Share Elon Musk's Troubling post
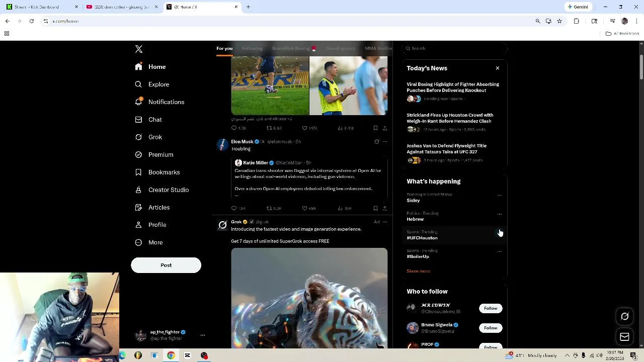The height and width of the screenshot is (362, 644). coord(385,208)
